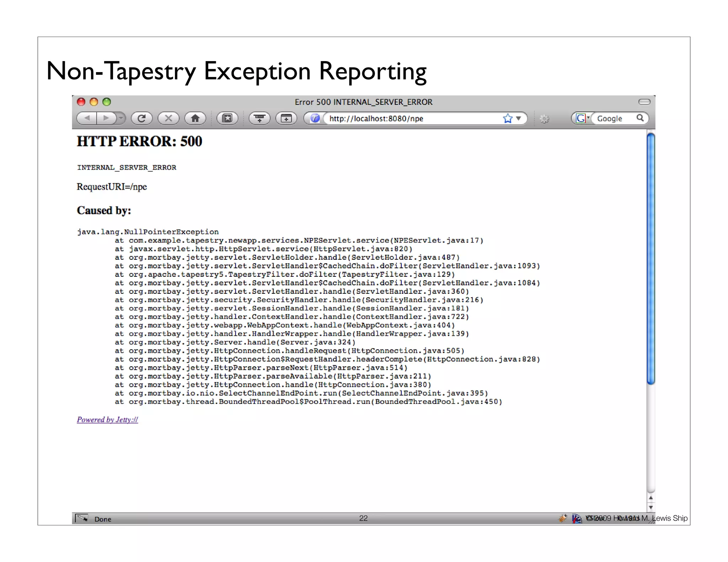Click the scrollbar up arrow
728x562 pixels.
[651, 498]
